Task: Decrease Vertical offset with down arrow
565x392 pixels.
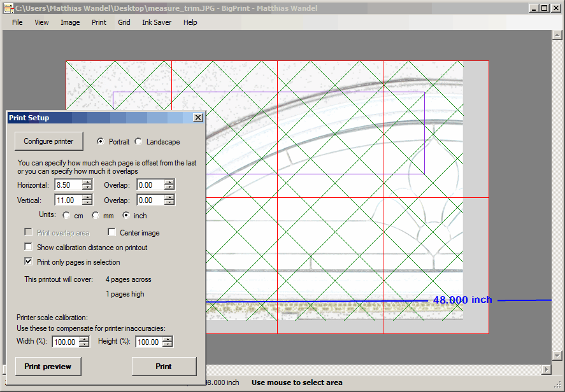Action: (x=87, y=203)
